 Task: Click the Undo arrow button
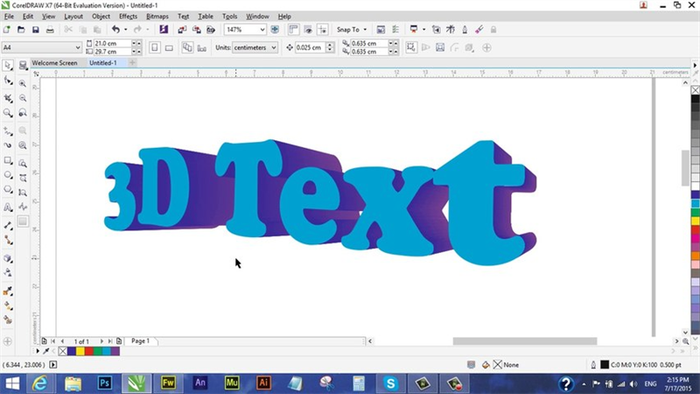point(116,29)
